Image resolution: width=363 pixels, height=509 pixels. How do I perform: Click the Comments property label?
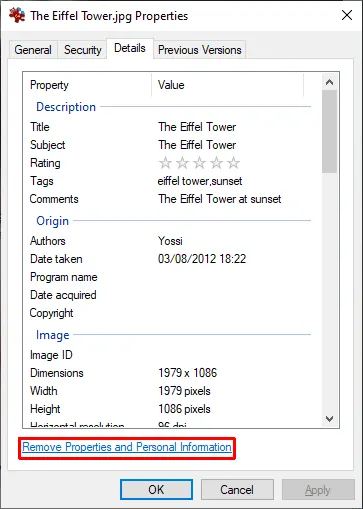click(54, 199)
